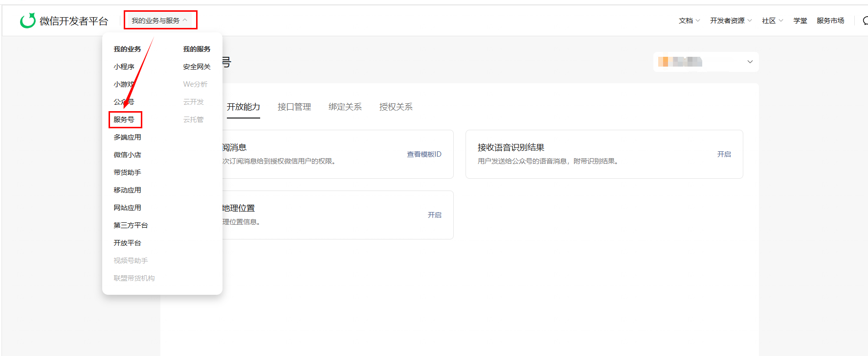Switch to the 接口管理 tab
868x356 pixels.
tap(294, 107)
